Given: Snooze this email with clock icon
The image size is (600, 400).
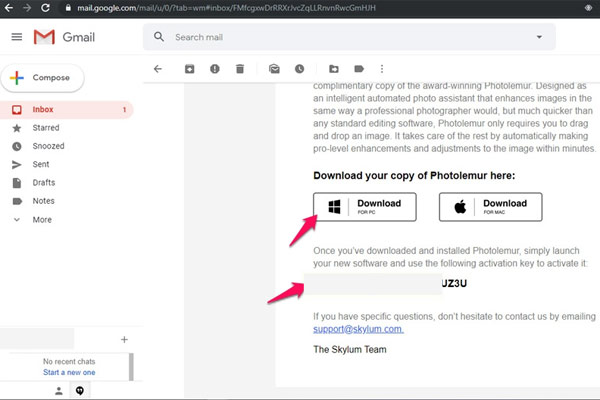Looking at the screenshot, I should [299, 69].
